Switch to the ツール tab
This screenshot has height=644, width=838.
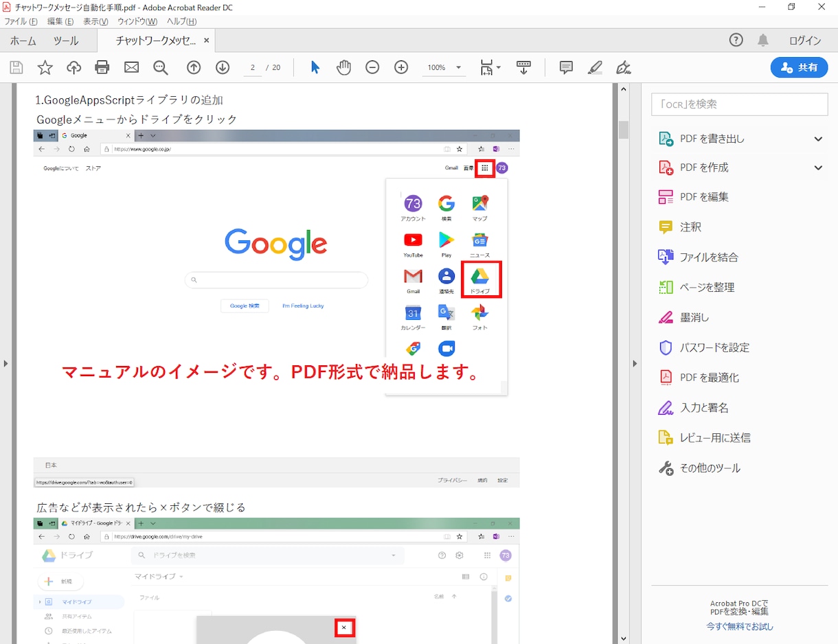coord(66,41)
